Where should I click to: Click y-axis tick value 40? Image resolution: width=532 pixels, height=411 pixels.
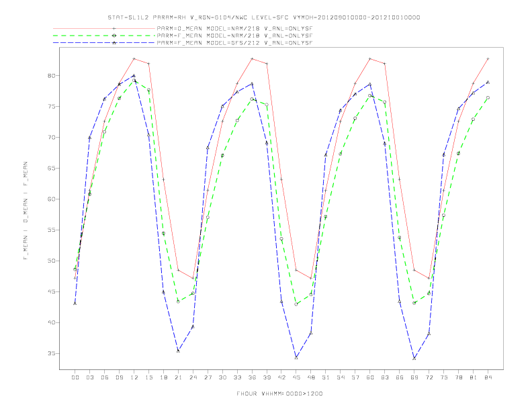[51, 322]
